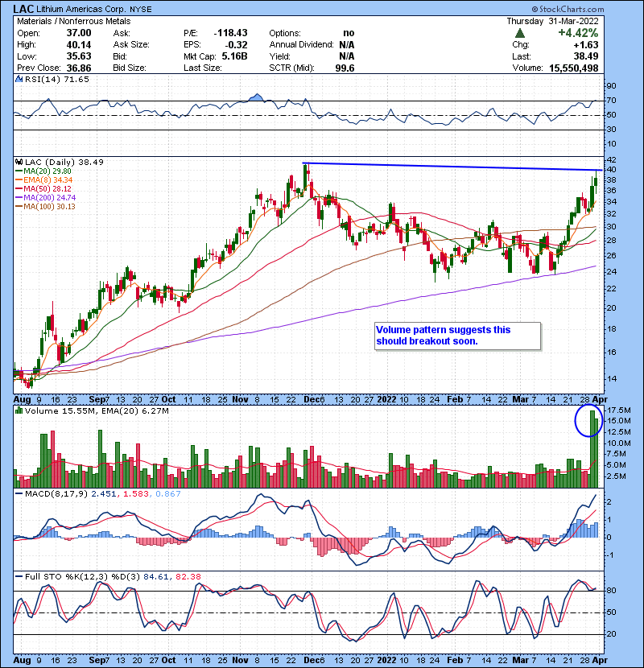Click the 17.5M volume axis label
Image resolution: width=644 pixels, height=668 pixels.
point(619,410)
